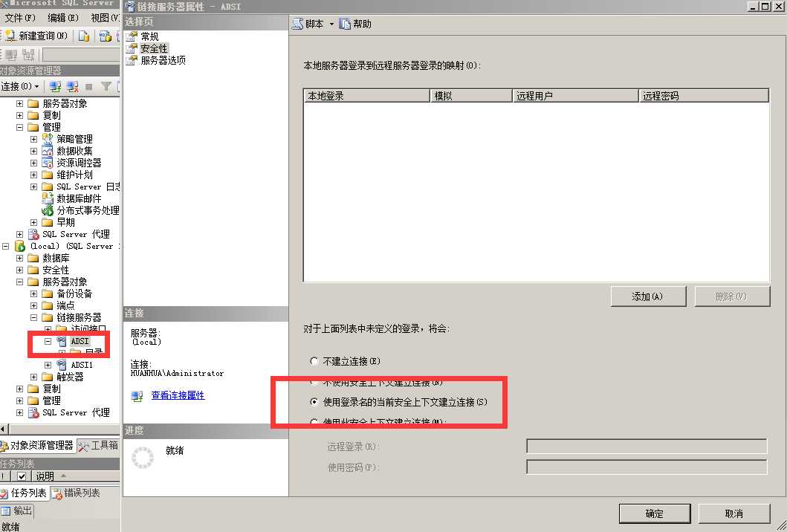
Task: Collapse the 链接服务器 folder
Action: [x=33, y=318]
